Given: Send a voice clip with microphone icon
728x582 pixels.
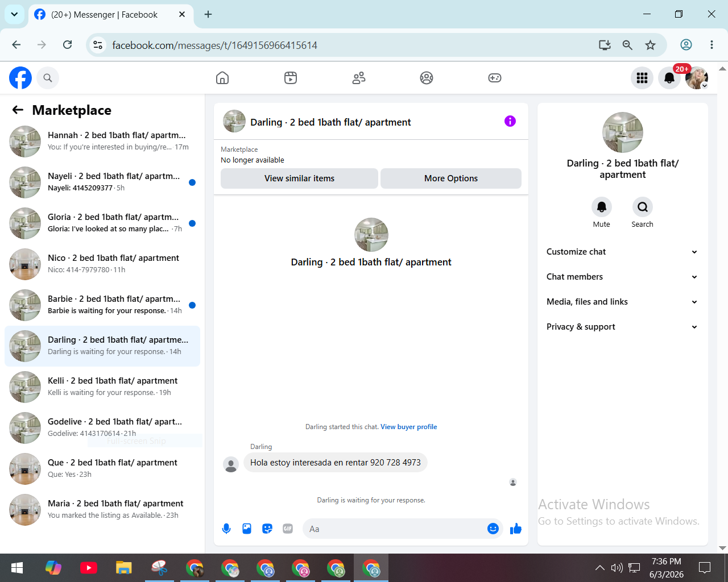Looking at the screenshot, I should pyautogui.click(x=226, y=529).
